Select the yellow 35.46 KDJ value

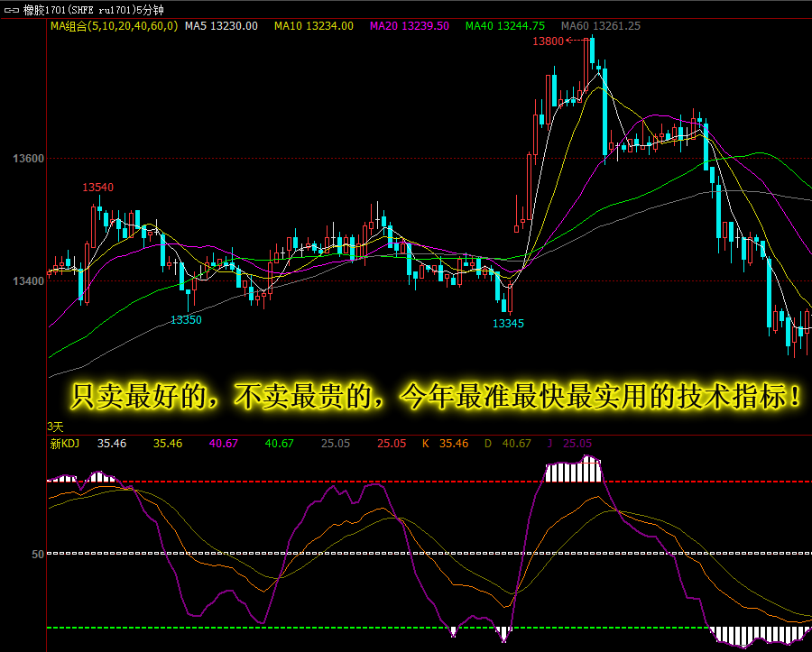click(x=168, y=444)
